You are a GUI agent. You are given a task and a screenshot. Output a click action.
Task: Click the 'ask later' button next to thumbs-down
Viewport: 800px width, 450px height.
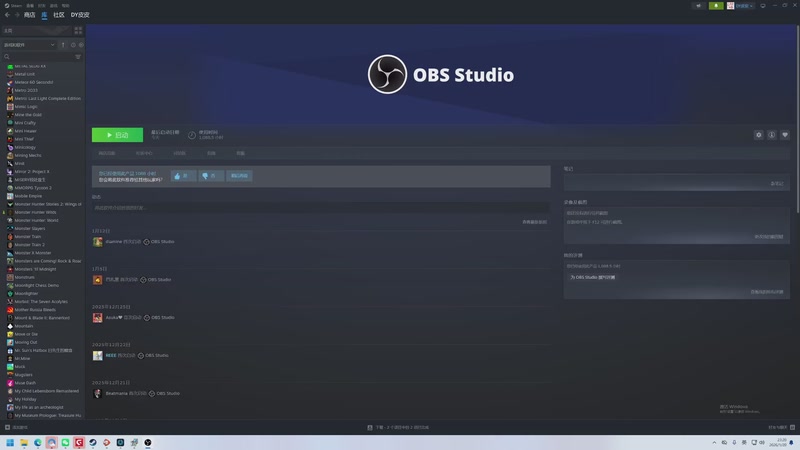pyautogui.click(x=239, y=176)
